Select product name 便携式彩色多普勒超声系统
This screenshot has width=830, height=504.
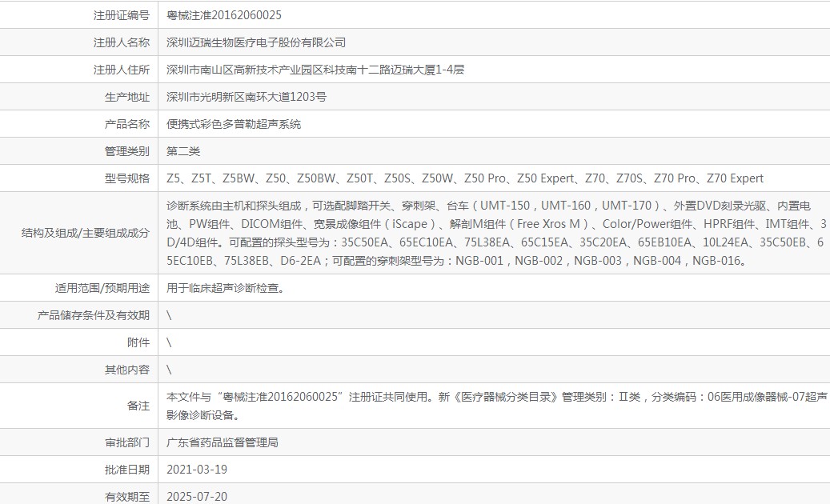(234, 124)
